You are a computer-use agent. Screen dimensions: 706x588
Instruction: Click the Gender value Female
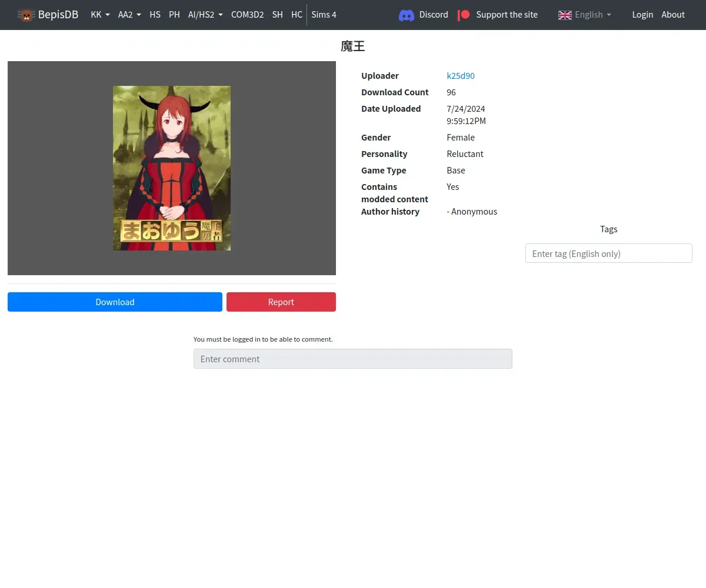[461, 138]
